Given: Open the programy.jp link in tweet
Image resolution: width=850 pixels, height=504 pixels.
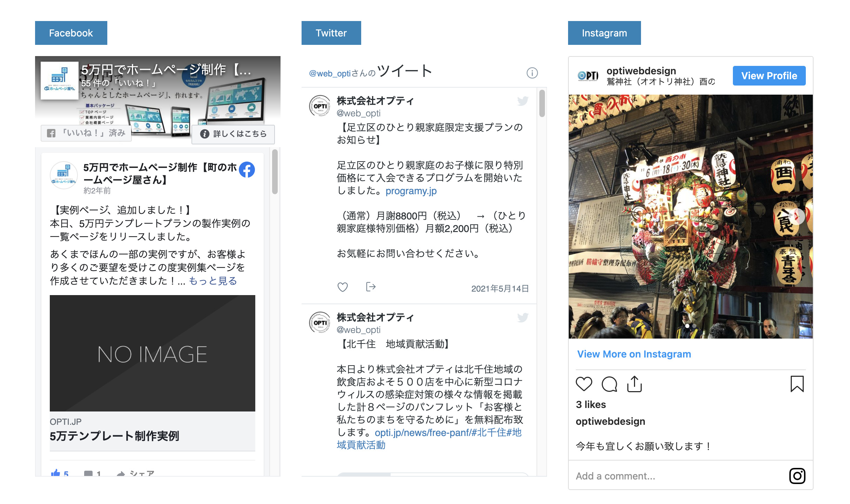Looking at the screenshot, I should pos(411,191).
